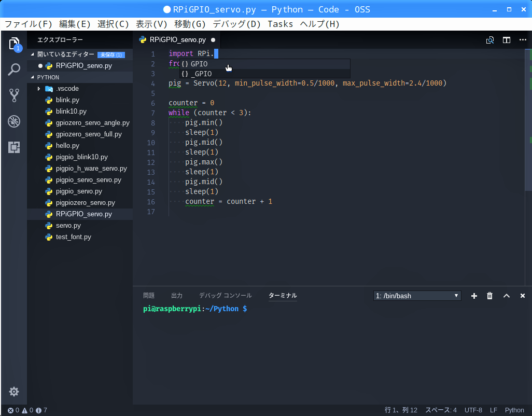Open the 移動(G) menu
The image size is (532, 416).
coord(190,24)
